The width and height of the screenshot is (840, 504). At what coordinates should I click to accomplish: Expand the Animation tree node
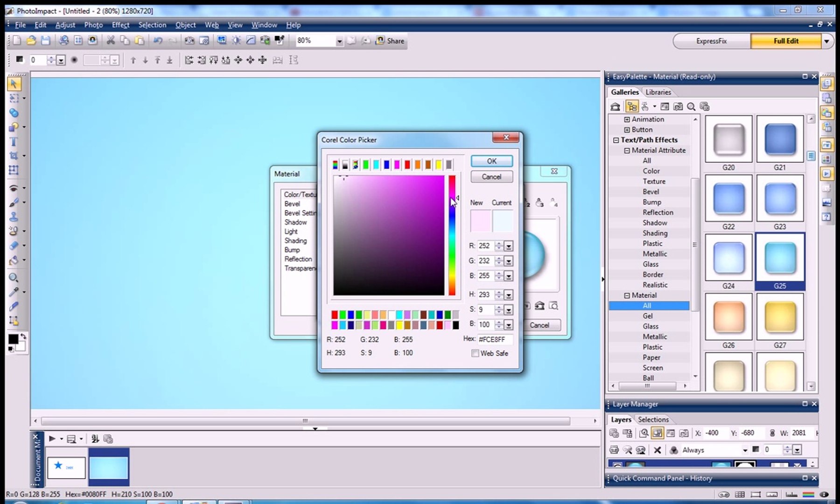[x=627, y=120]
